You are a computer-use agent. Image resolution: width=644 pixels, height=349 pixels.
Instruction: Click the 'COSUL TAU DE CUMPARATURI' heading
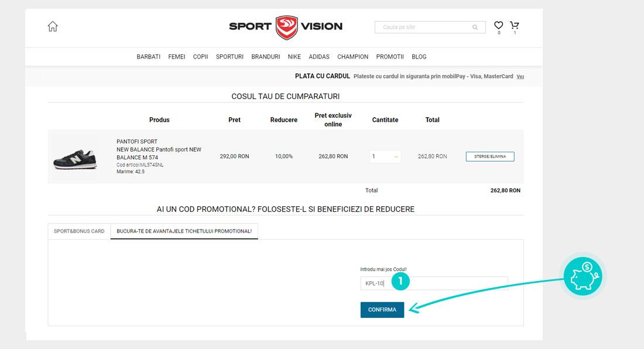point(286,97)
